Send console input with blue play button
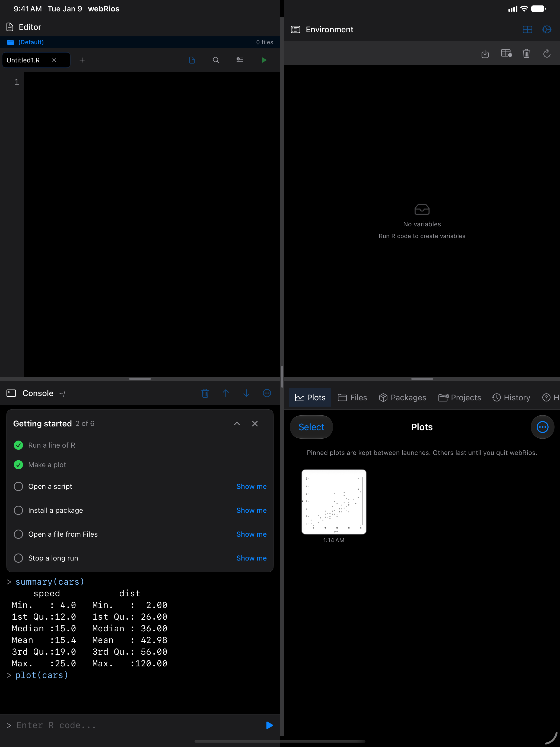The width and height of the screenshot is (560, 747). pos(269,725)
